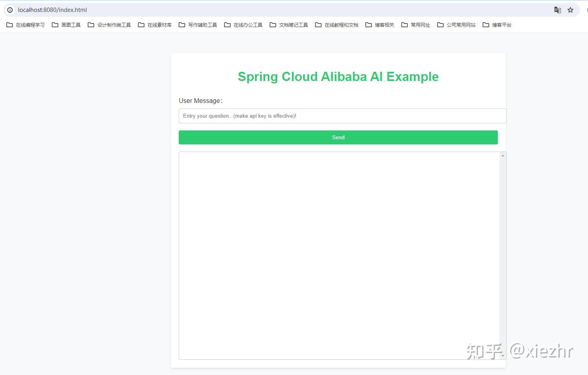Click the response area scrollbar on the right

[x=502, y=255]
